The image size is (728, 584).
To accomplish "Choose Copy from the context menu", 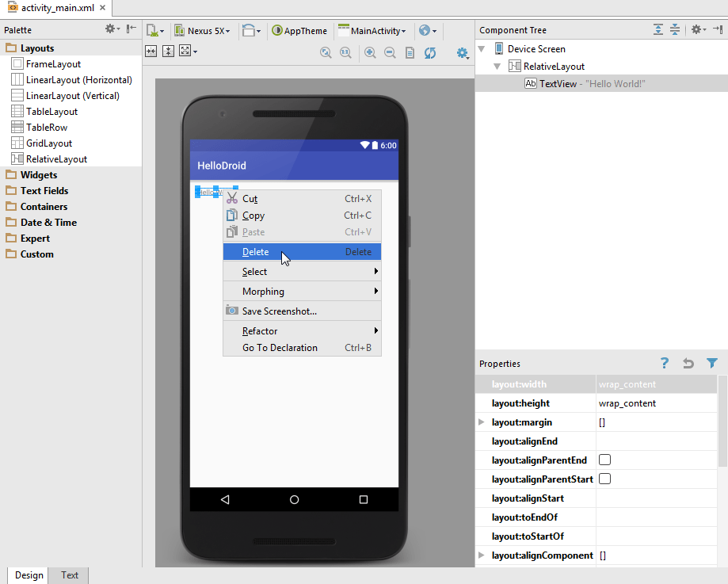I will [303, 215].
